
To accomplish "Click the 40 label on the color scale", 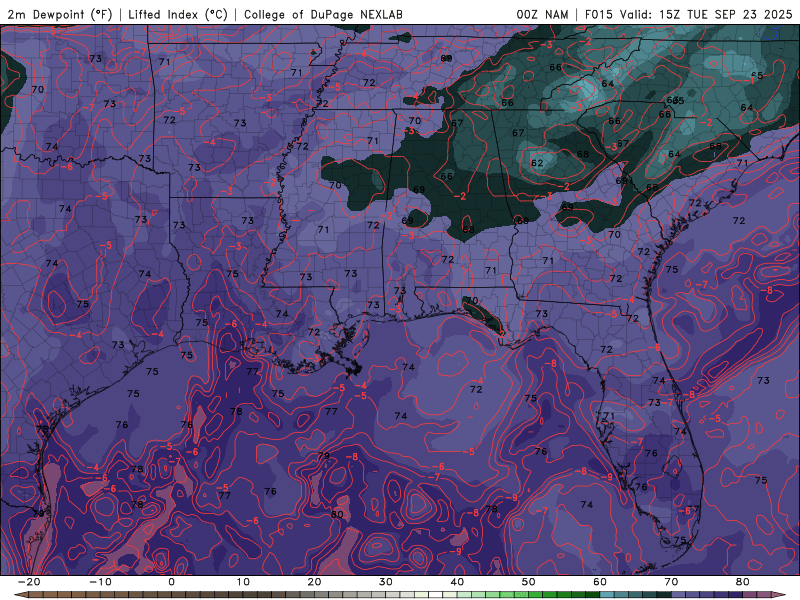I will coord(457,582).
